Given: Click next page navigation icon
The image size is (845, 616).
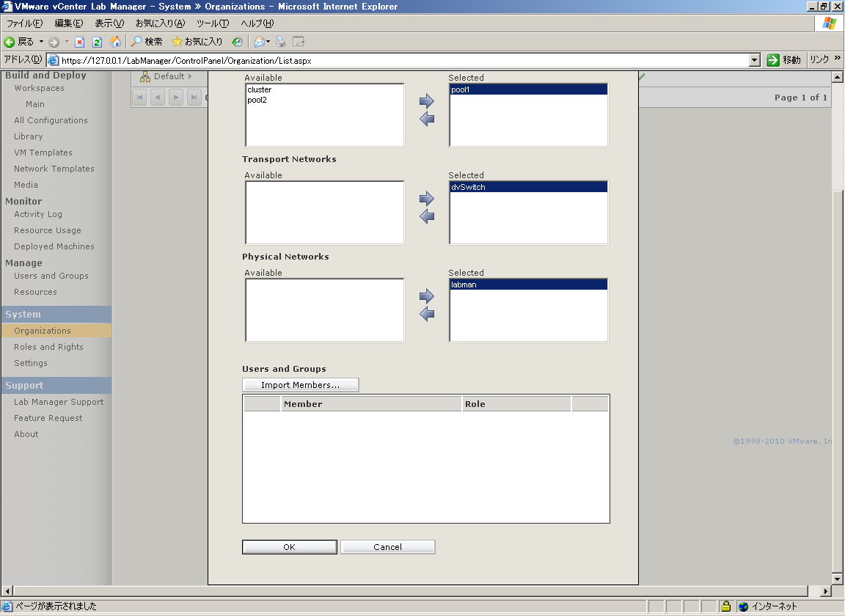Looking at the screenshot, I should click(176, 98).
